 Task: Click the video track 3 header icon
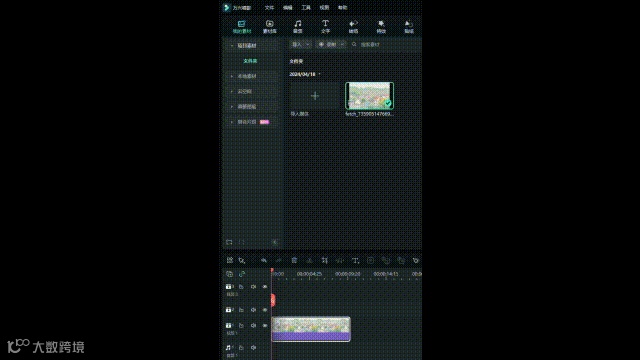click(x=229, y=287)
